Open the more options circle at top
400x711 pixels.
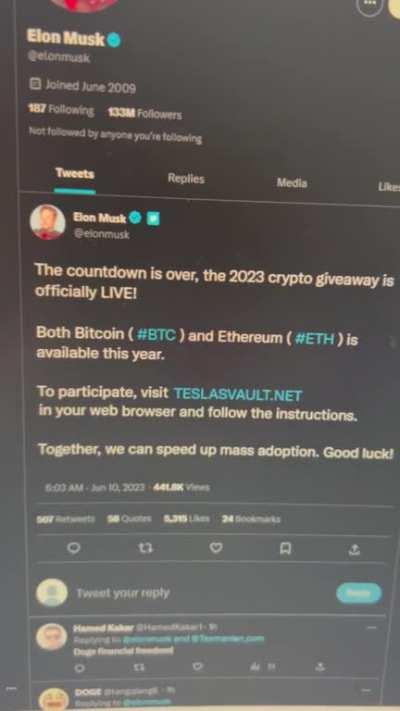(x=370, y=6)
